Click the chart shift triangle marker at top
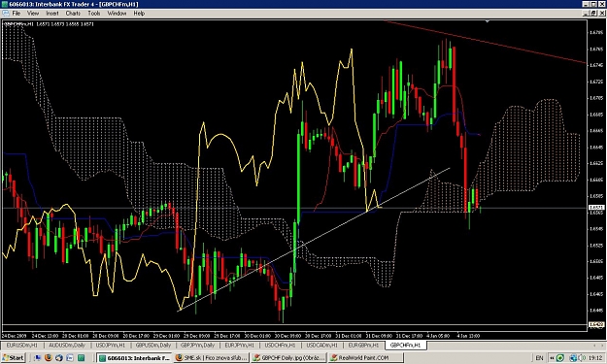607x364 pixels. coord(487,21)
